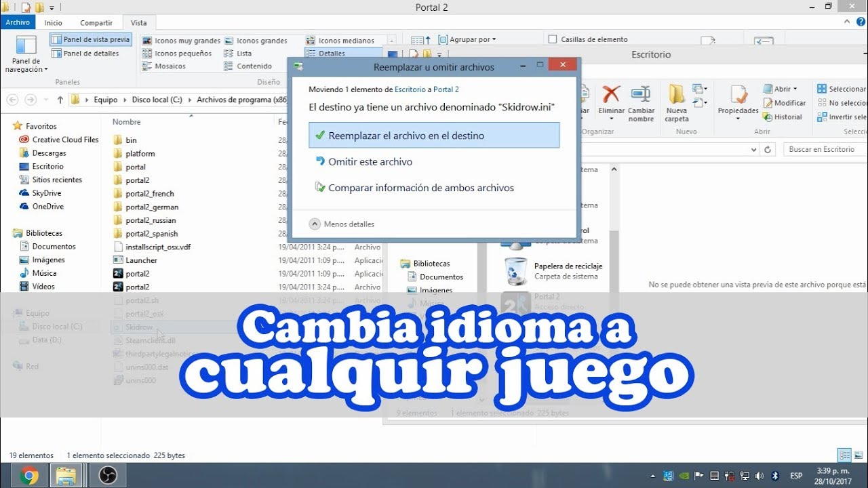Refresh the Escritorio window address bar
This screenshot has width=868, height=488.
(768, 149)
